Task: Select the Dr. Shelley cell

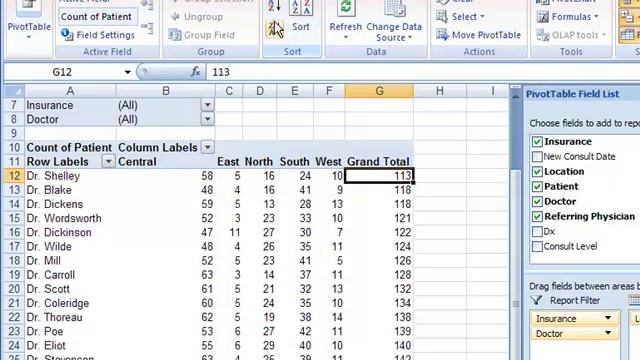Action: pos(70,176)
